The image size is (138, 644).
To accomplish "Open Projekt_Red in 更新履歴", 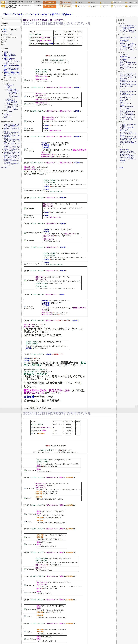I will [124, 131].
